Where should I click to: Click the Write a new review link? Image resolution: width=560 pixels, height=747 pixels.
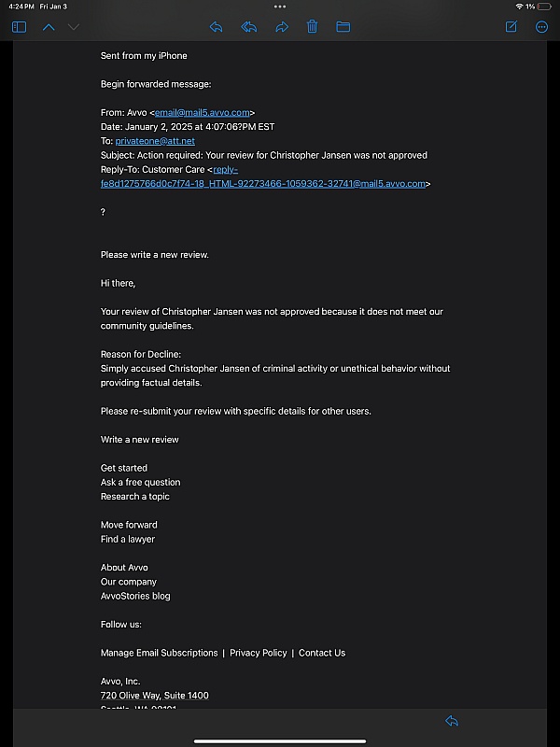[140, 440]
